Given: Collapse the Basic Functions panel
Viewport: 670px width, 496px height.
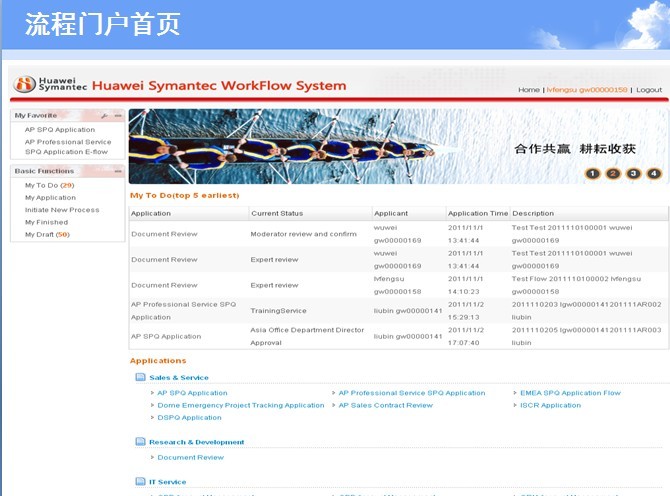Looking at the screenshot, I should (x=118, y=171).
